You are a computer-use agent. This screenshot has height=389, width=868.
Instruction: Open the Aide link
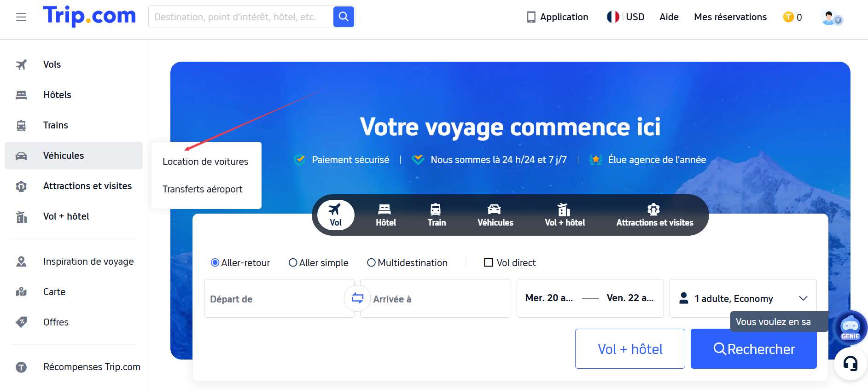669,17
